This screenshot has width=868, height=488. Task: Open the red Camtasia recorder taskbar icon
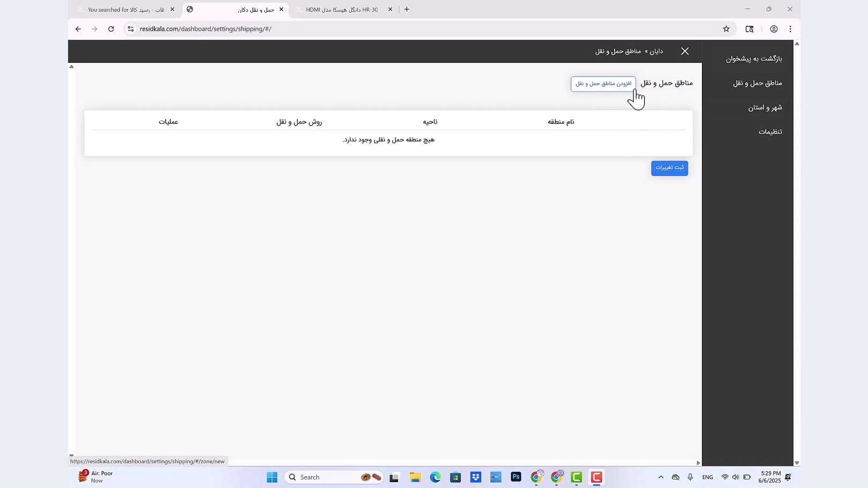tap(596, 477)
